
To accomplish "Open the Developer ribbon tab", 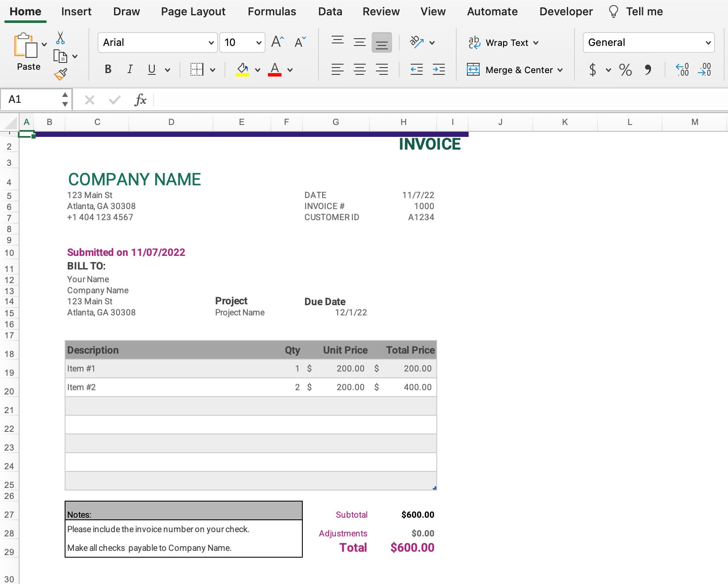I will coord(566,11).
